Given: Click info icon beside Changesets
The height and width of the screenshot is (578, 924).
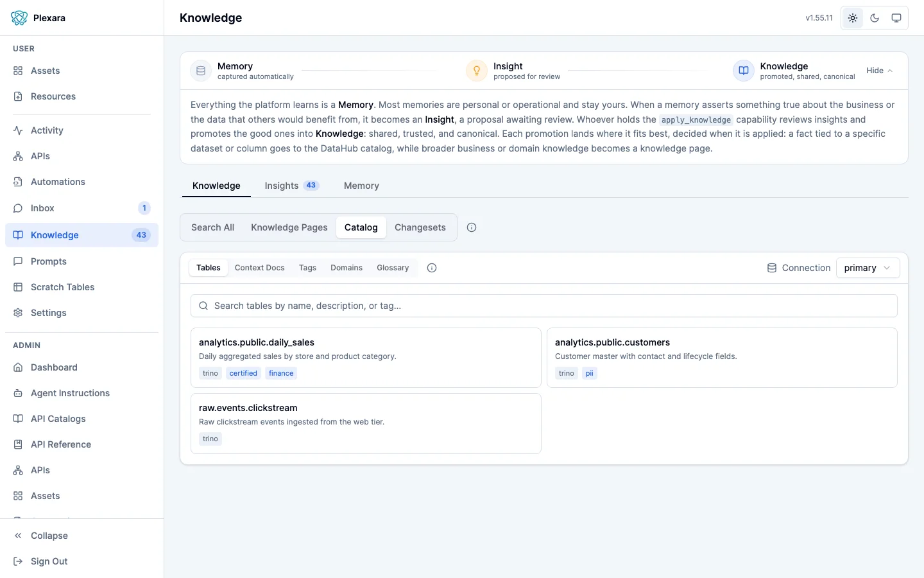Looking at the screenshot, I should [x=472, y=227].
